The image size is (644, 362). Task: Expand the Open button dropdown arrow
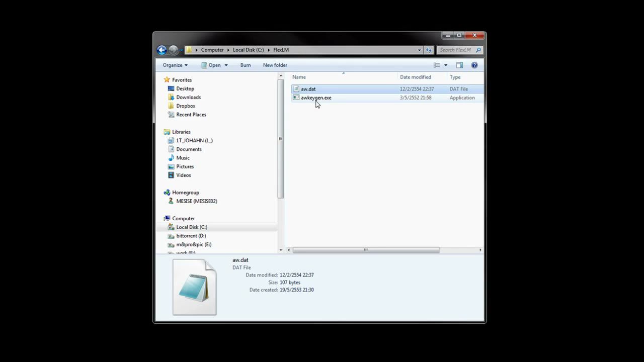pyautogui.click(x=226, y=65)
